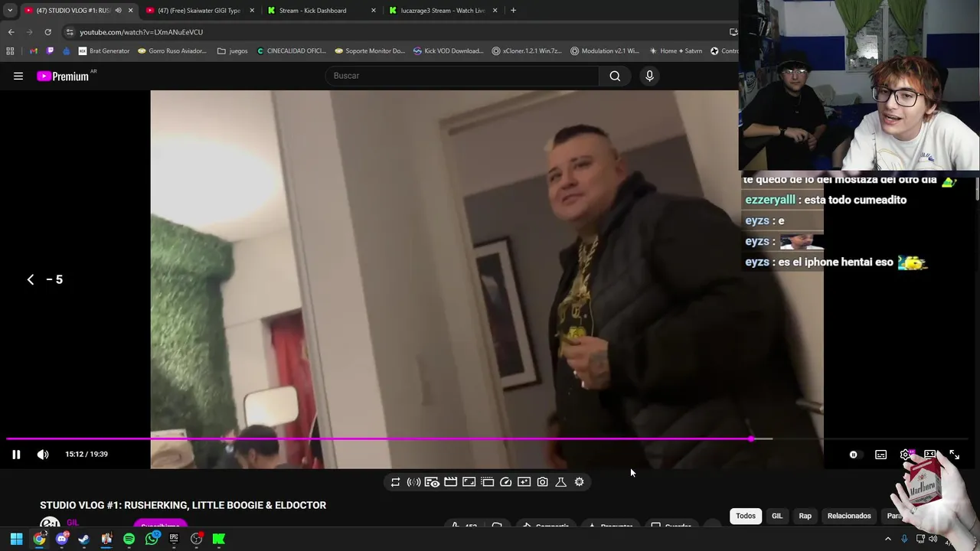Screen dimensions: 980x551
Task: Select the Rap filter chip
Action: pyautogui.click(x=805, y=516)
